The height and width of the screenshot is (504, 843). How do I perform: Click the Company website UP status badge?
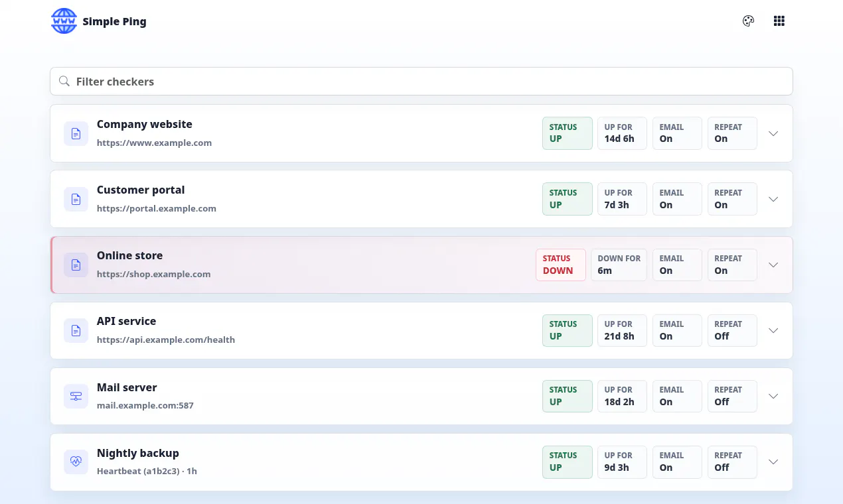pyautogui.click(x=568, y=133)
